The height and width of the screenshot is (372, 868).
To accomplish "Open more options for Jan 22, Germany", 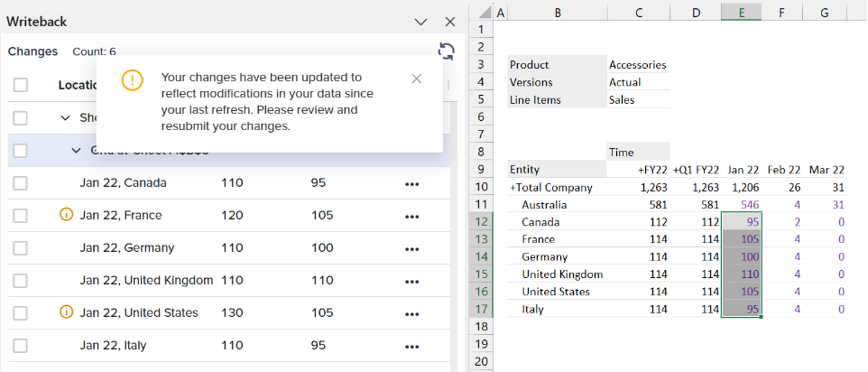I will [x=412, y=248].
